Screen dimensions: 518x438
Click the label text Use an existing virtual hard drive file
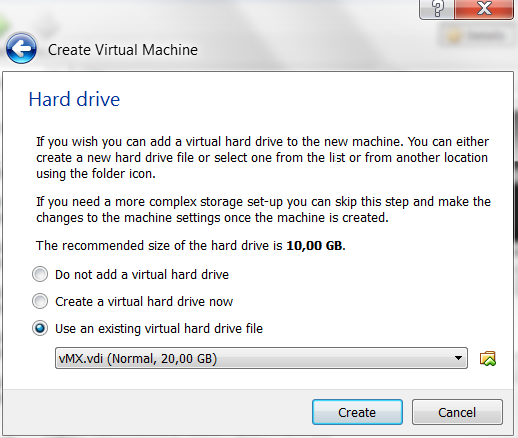pos(159,329)
